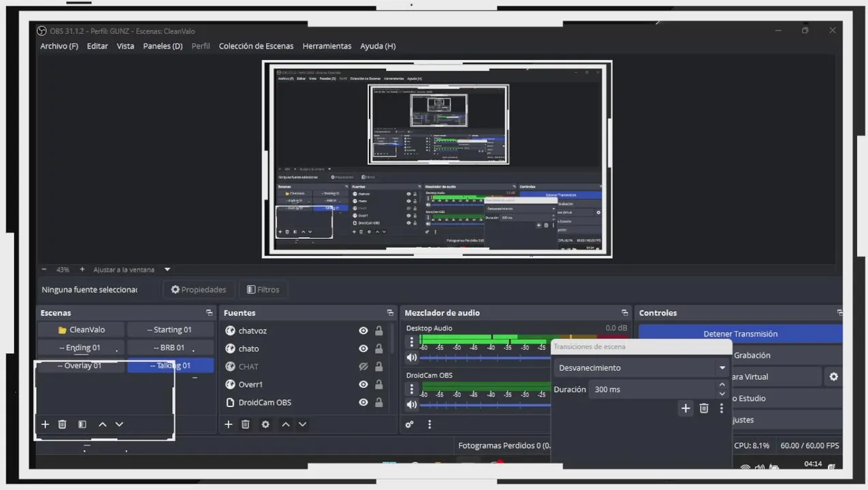Mute DroidCam OBS audio speaker icon
Image resolution: width=868 pixels, height=490 pixels.
tap(411, 404)
